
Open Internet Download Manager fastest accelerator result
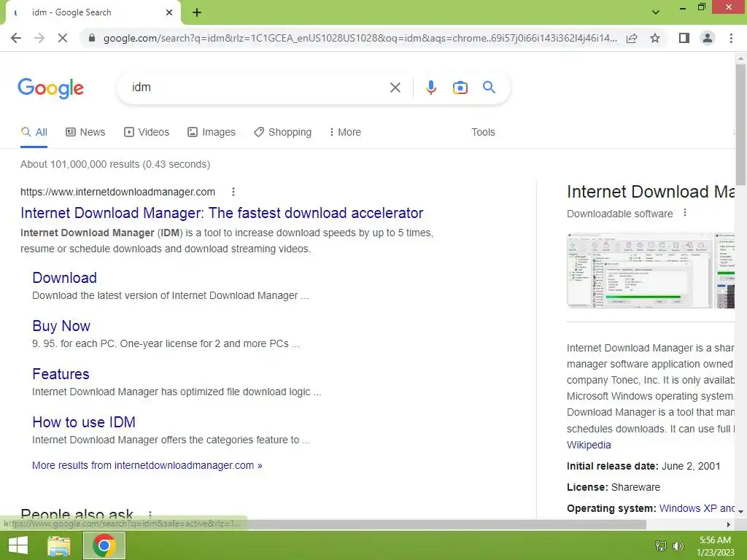point(222,213)
